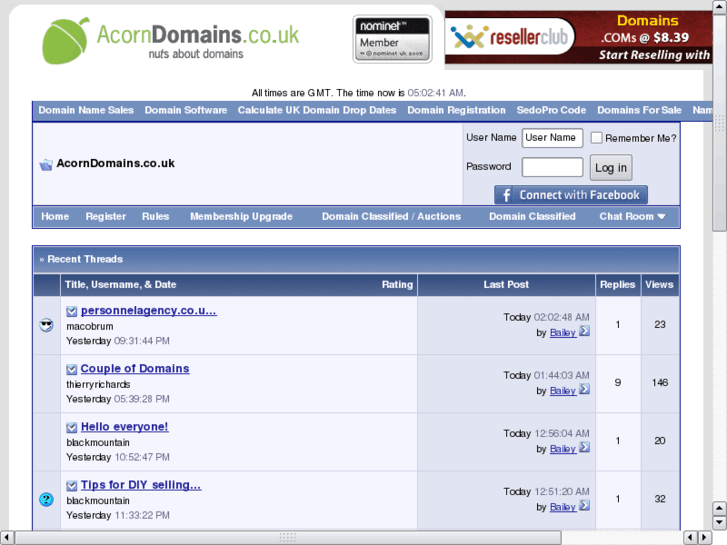Screen dimensions: 727x545
Task: Go to the Home tab
Action: (55, 217)
